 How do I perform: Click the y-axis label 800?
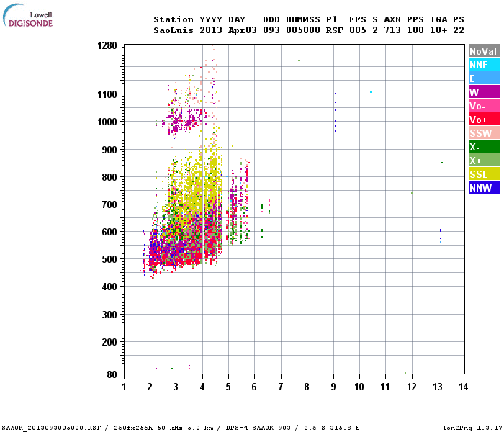pos(109,177)
